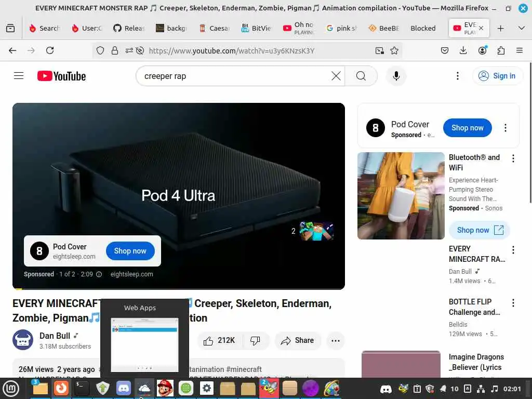The width and height of the screenshot is (532, 399).
Task: Open Dan Bull's channel avatar
Action: point(23,340)
